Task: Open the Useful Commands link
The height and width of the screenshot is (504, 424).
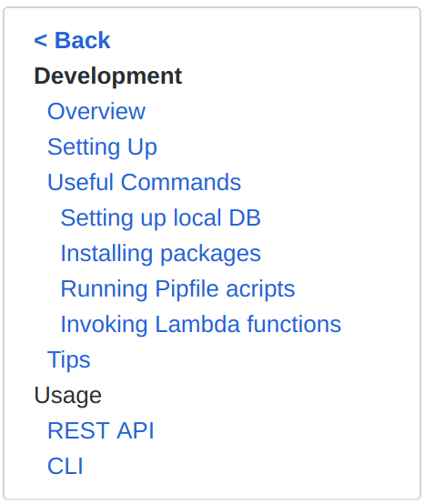Action: click(144, 182)
